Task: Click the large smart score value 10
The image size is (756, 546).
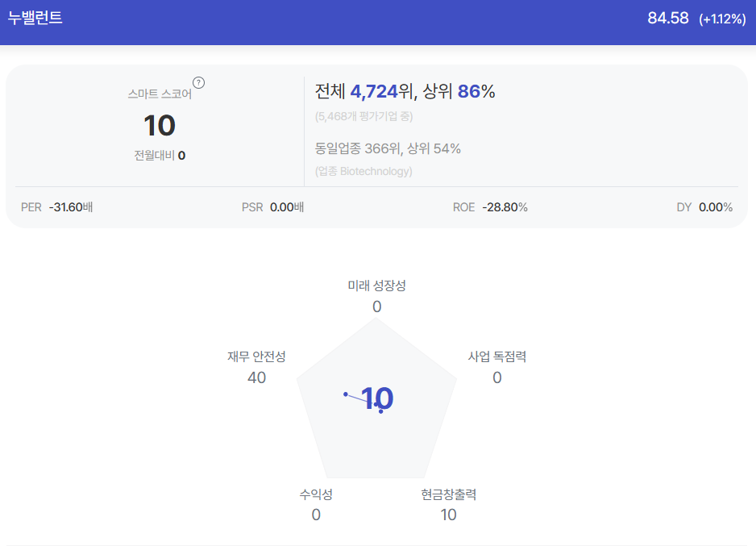Action: point(160,125)
